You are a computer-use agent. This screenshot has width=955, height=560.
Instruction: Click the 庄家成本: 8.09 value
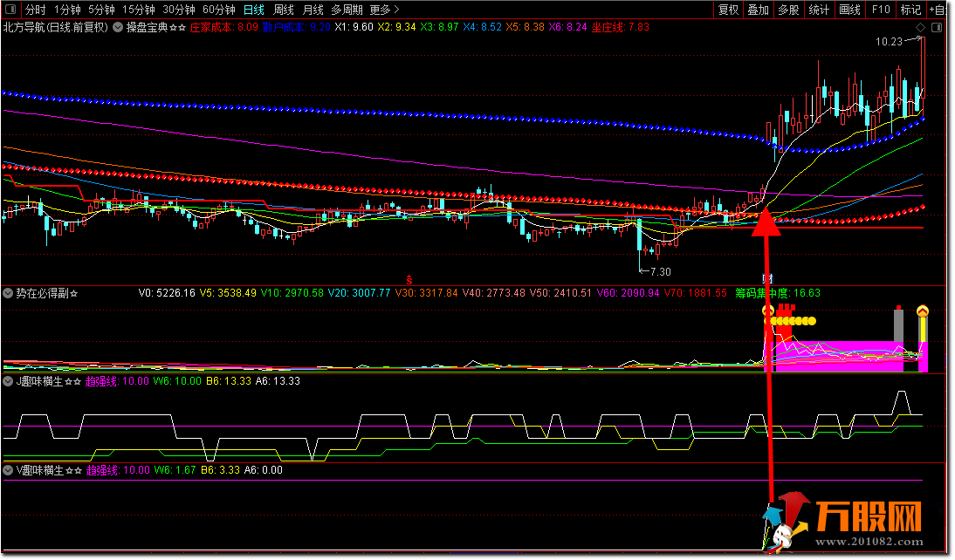(x=223, y=27)
